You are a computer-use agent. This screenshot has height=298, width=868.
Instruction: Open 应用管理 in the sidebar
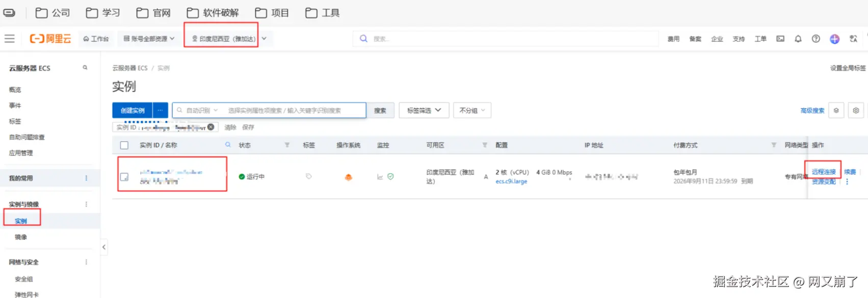(21, 153)
